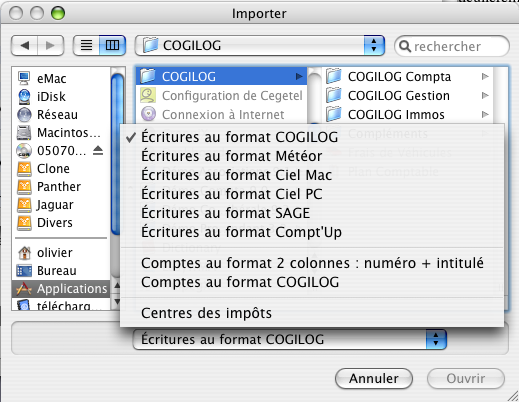Screen dimensions: 519x402
Task: Select the Applications folder in sidebar
Action: (62, 289)
